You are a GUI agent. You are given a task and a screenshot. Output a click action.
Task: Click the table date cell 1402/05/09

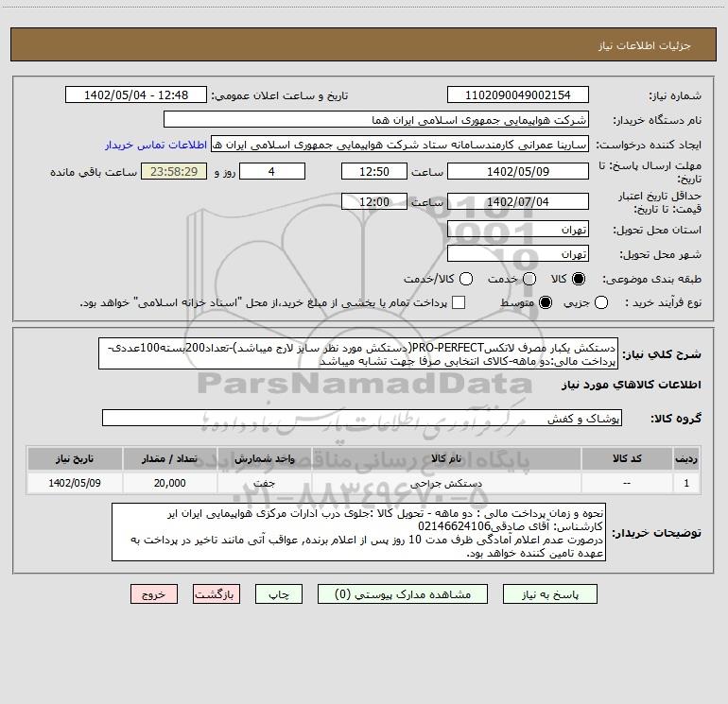click(x=75, y=483)
